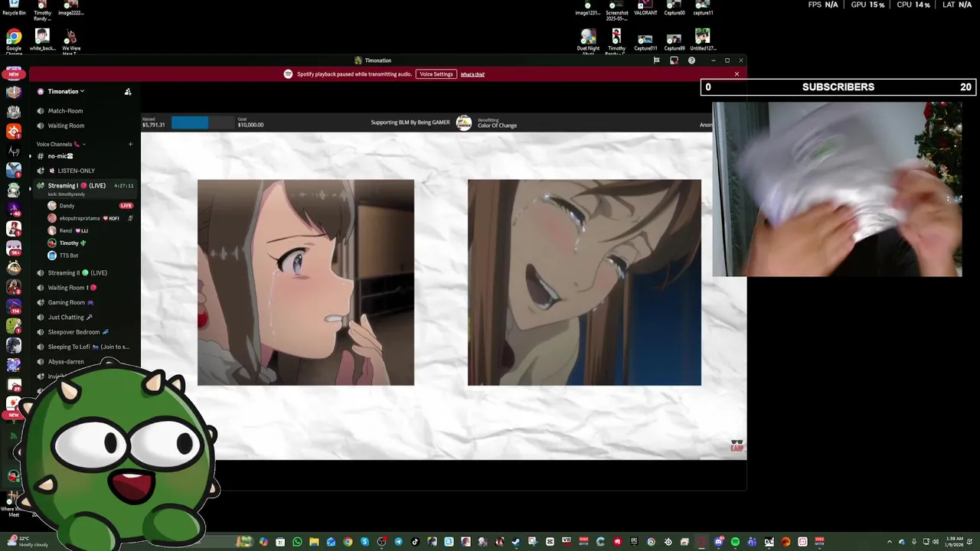Image resolution: width=980 pixels, height=551 pixels.
Task: Open the Capture00 desktop file
Action: coord(675,8)
